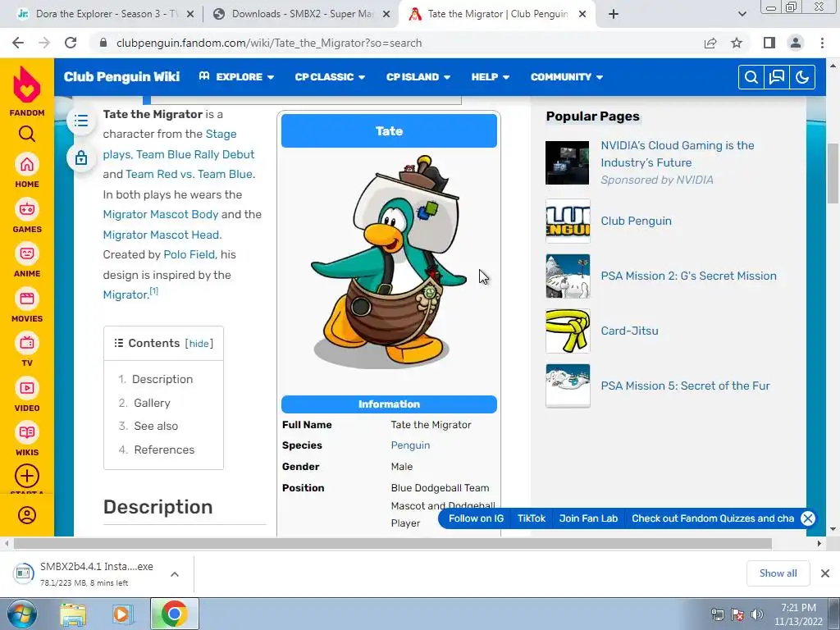Open the Windows Start button
This screenshot has width=840, height=630.
point(21,614)
